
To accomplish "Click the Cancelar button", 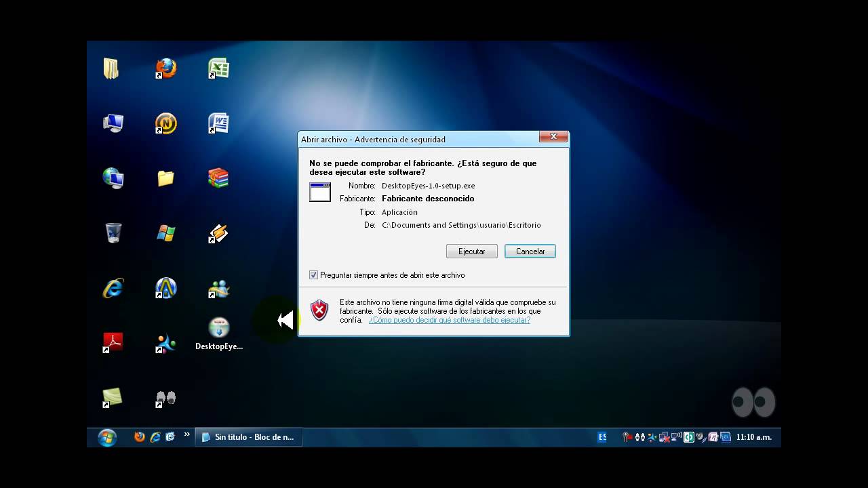I will (x=530, y=251).
